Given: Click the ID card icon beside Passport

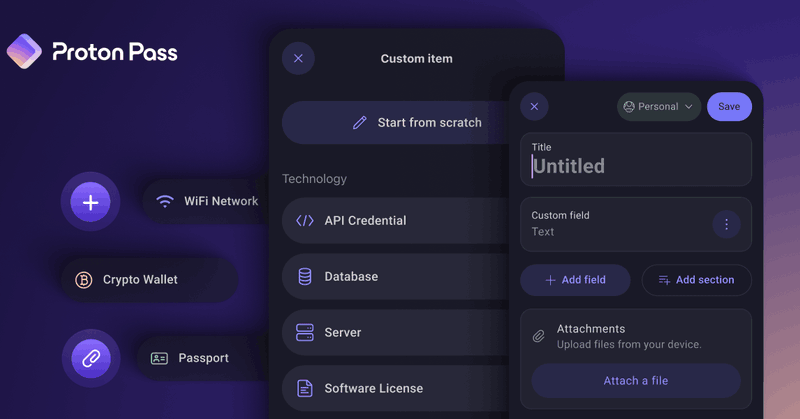Looking at the screenshot, I should click(159, 358).
